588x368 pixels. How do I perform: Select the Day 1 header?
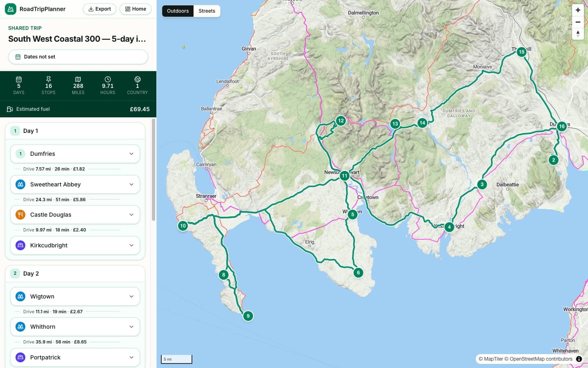pyautogui.click(x=75, y=131)
